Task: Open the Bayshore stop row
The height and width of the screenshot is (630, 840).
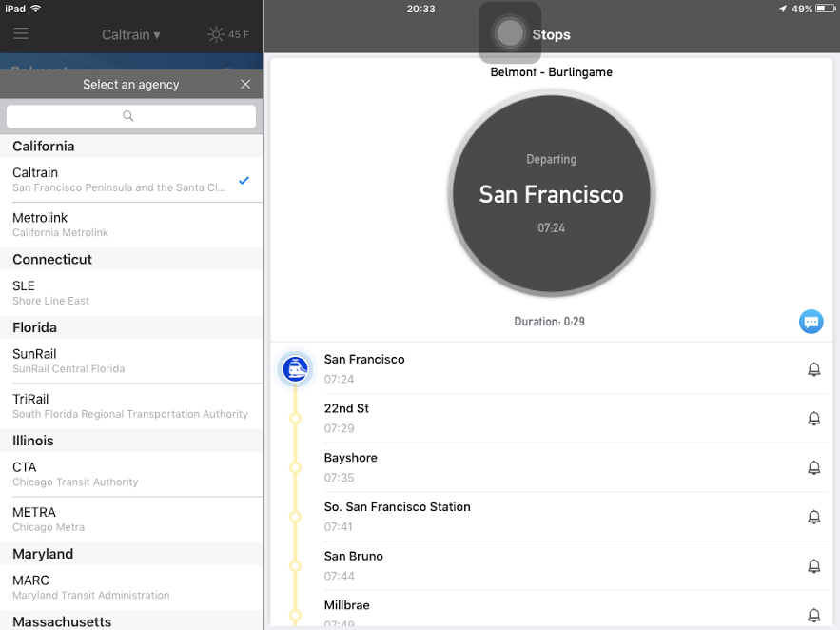Action: [552, 467]
